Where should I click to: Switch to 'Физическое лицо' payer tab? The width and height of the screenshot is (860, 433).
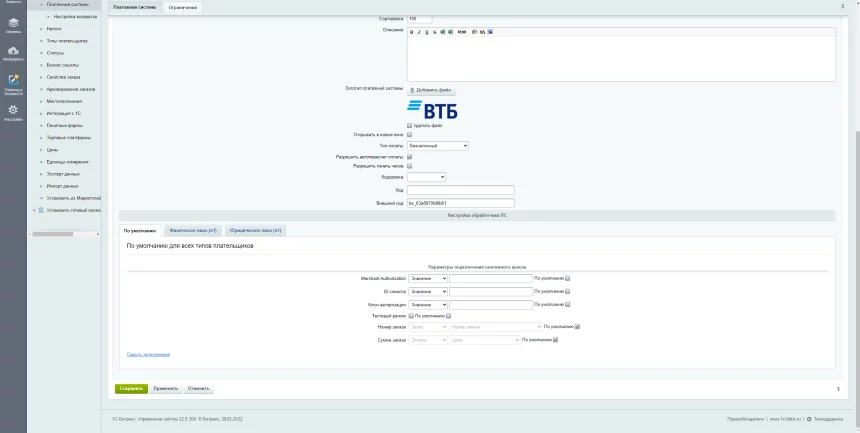click(193, 230)
